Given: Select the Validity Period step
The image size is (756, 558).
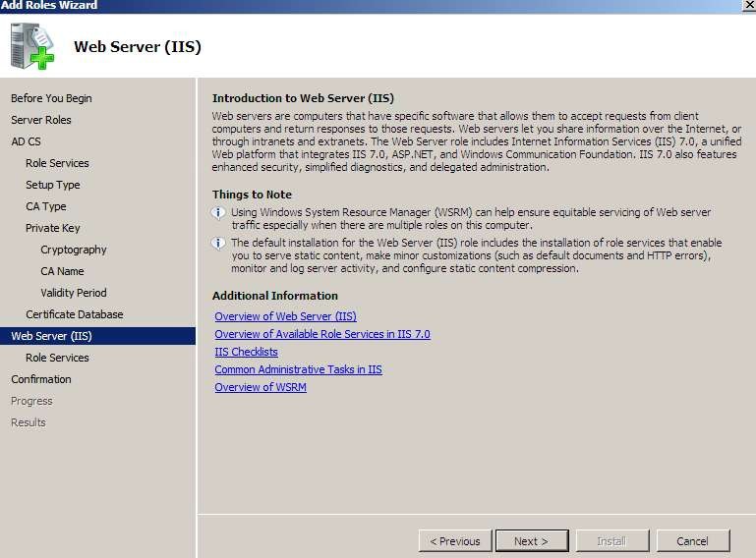Looking at the screenshot, I should tap(74, 293).
